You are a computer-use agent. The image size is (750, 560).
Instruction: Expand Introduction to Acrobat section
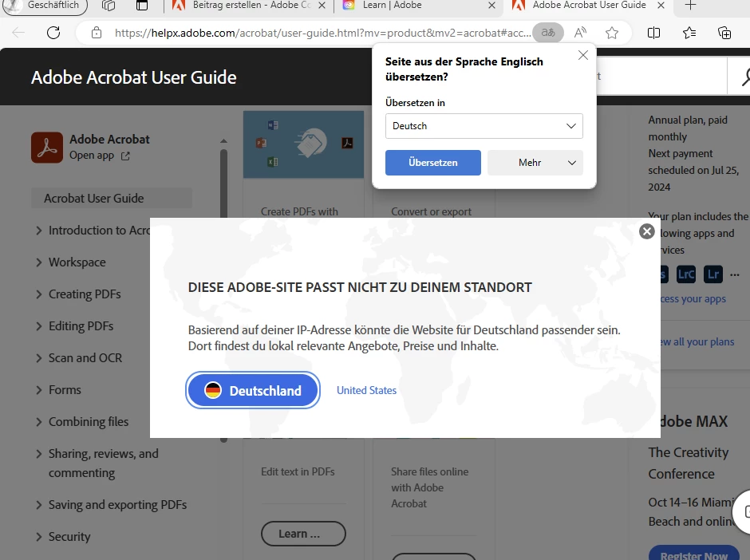click(39, 231)
